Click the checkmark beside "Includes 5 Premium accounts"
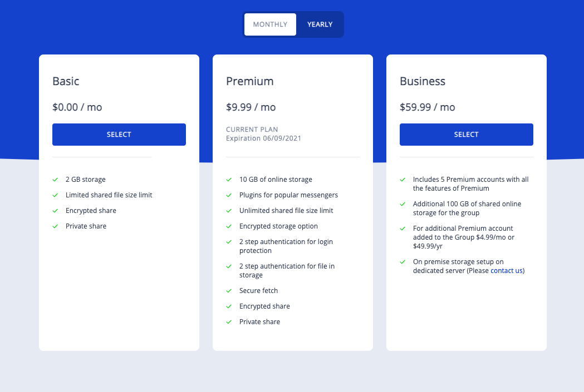Screen dimensions: 584x392 point(403,179)
